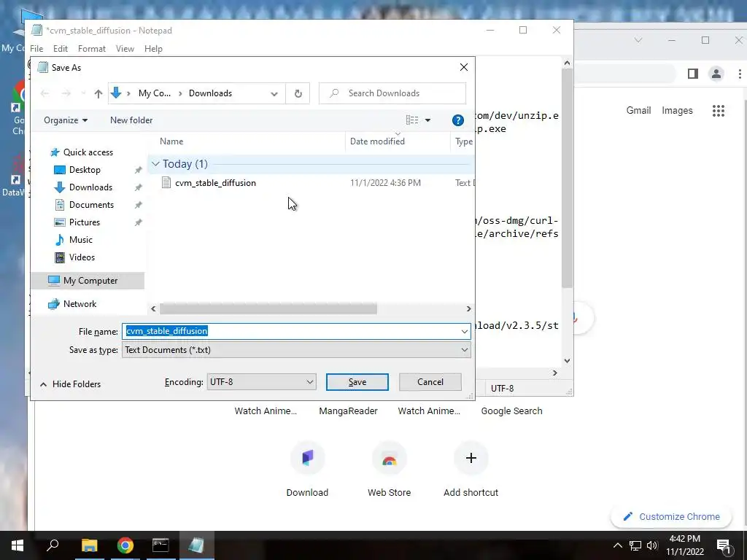Viewport: 747px width, 560px height.
Task: Select the cvm_stable_diffusion text file icon
Action: pos(166,182)
